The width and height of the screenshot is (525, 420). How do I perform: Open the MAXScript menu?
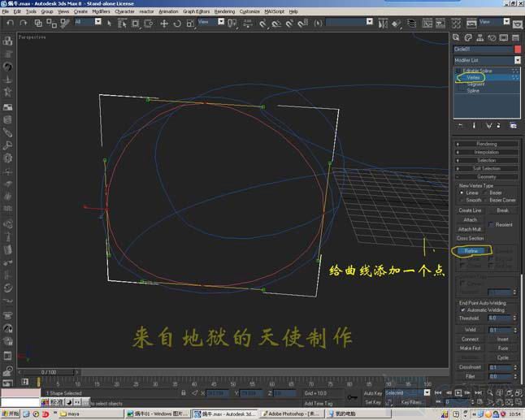coord(274,11)
